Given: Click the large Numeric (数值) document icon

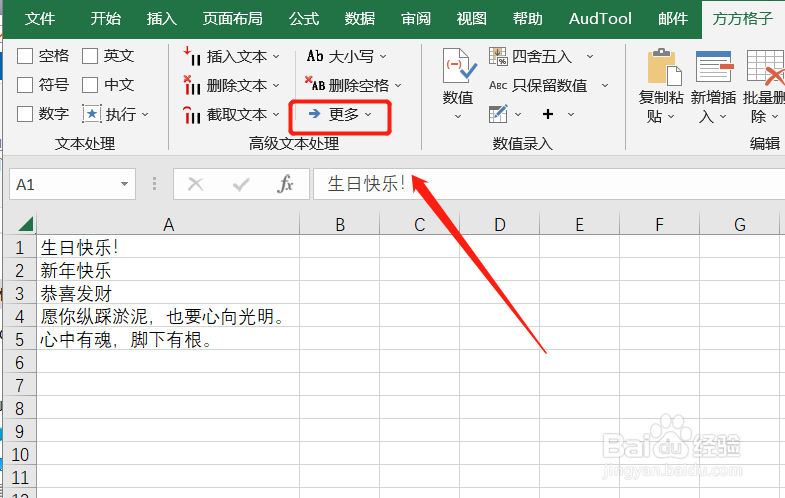Looking at the screenshot, I should click(x=459, y=66).
